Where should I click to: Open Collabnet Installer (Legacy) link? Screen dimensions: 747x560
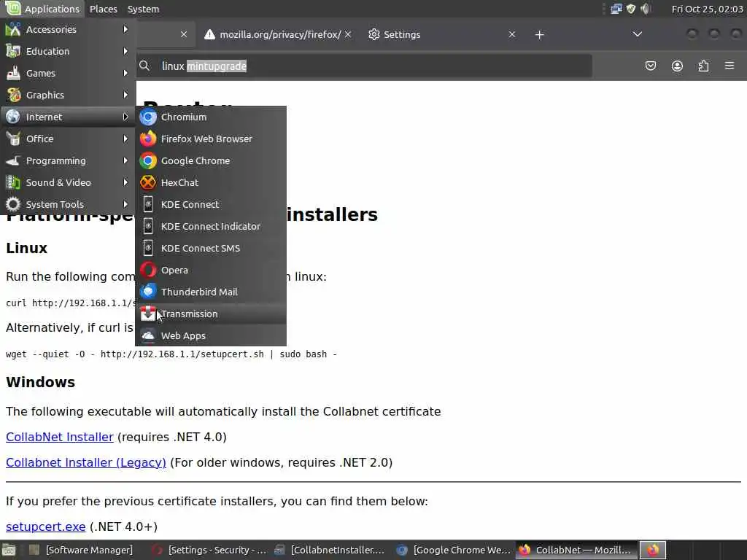pos(86,462)
